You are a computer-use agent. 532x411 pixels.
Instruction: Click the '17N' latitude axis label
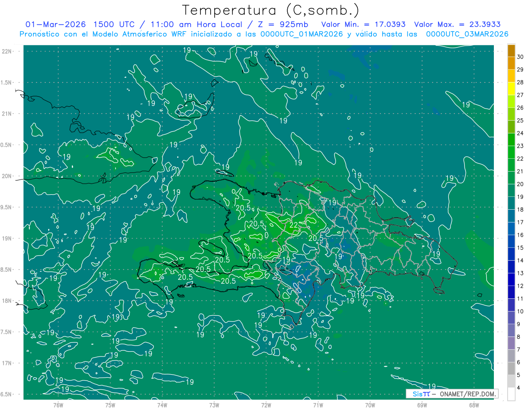[x=7, y=363]
